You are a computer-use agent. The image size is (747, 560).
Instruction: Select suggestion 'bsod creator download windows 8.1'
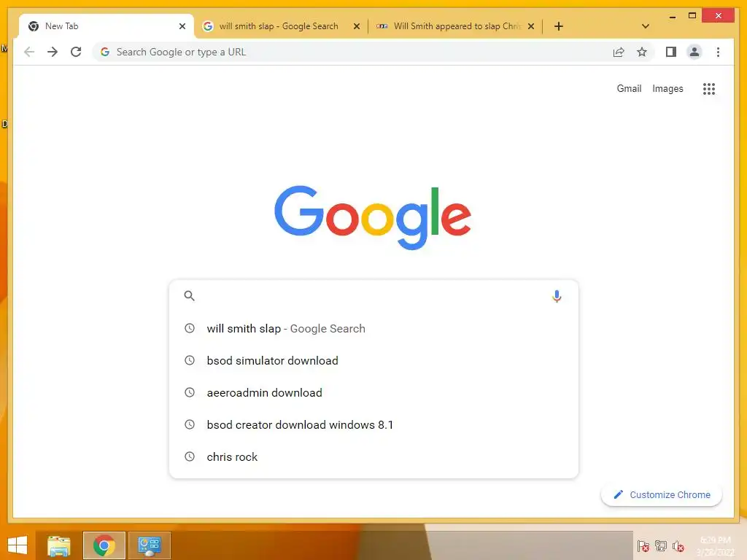point(373,425)
